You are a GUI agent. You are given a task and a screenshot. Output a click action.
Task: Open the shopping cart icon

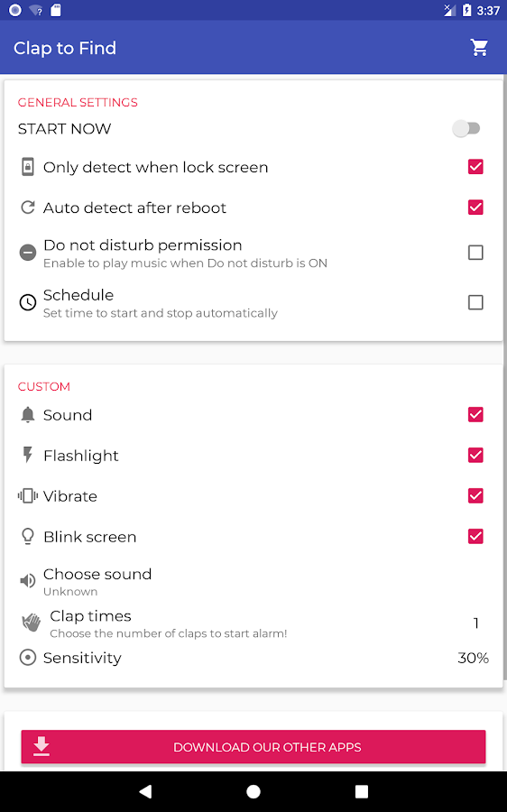[479, 48]
